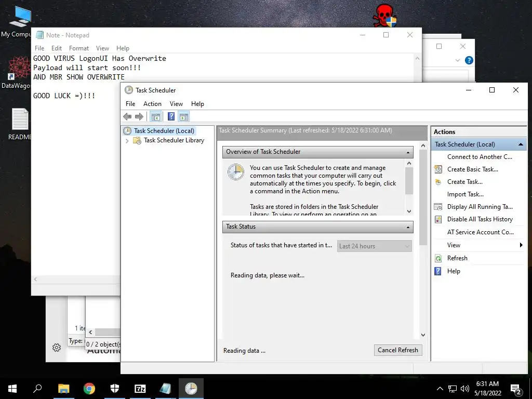Expand the Task Scheduler Library node
The width and height of the screenshot is (532, 399).
pos(127,140)
